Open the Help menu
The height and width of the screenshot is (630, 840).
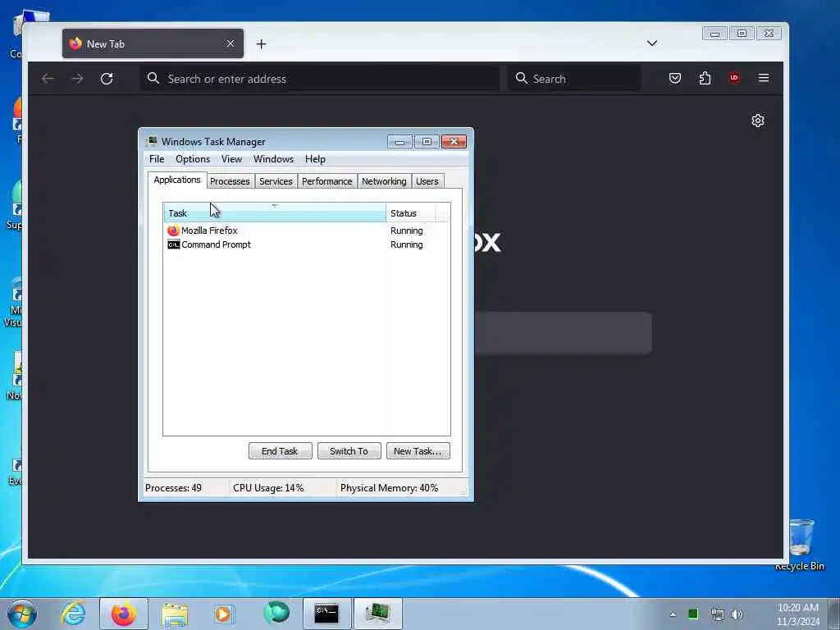click(315, 159)
